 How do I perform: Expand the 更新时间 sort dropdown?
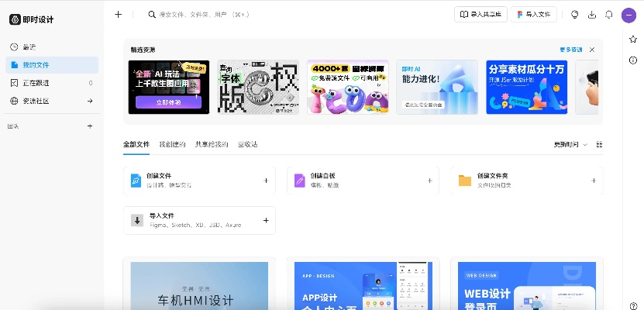click(x=570, y=145)
